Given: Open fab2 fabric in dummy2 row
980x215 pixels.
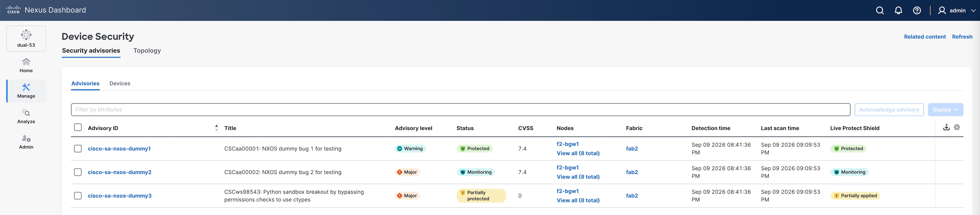Looking at the screenshot, I should click(x=632, y=172).
